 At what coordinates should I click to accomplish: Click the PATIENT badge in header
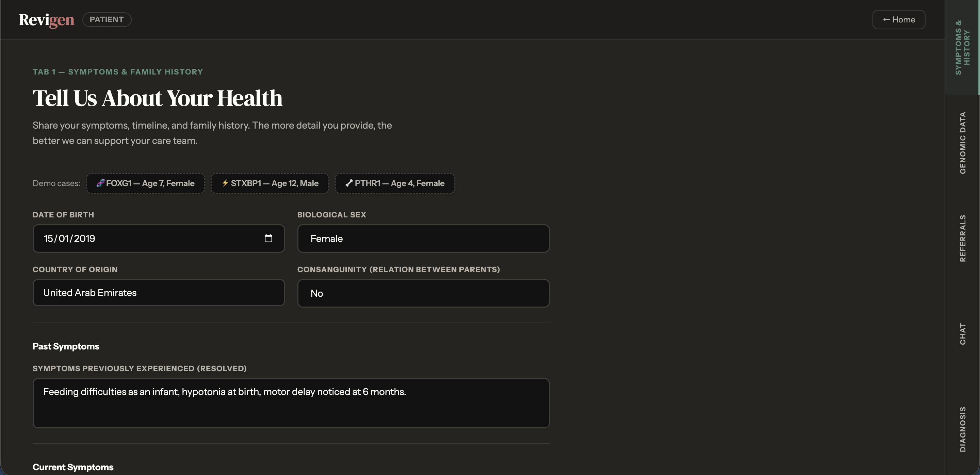(107, 20)
